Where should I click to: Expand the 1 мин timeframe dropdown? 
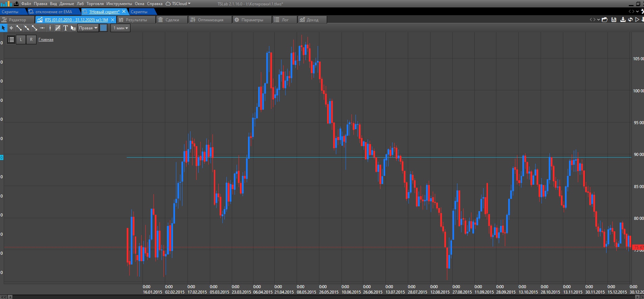point(121,28)
